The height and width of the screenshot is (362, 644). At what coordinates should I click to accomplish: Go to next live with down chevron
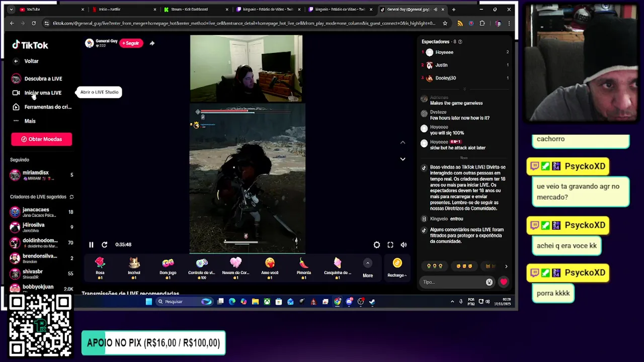[403, 159]
